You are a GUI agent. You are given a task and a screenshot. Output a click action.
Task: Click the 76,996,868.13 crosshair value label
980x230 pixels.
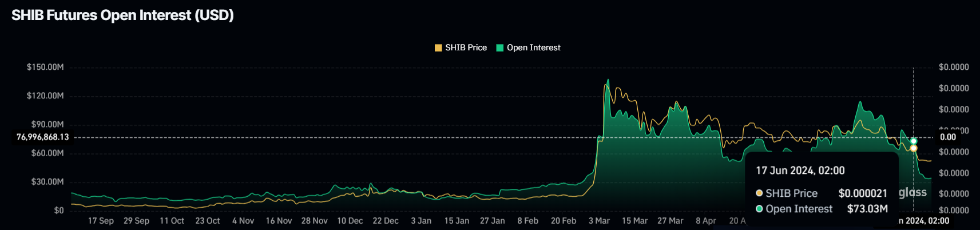42,137
